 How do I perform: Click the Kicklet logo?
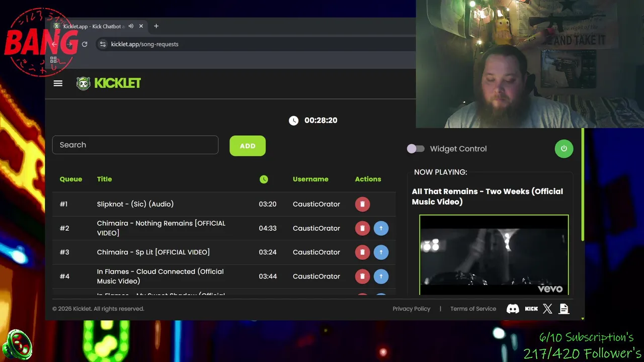[109, 83]
